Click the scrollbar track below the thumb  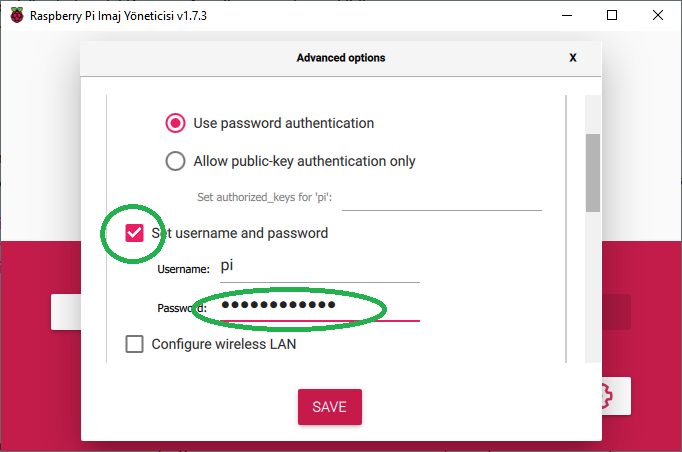click(592, 290)
